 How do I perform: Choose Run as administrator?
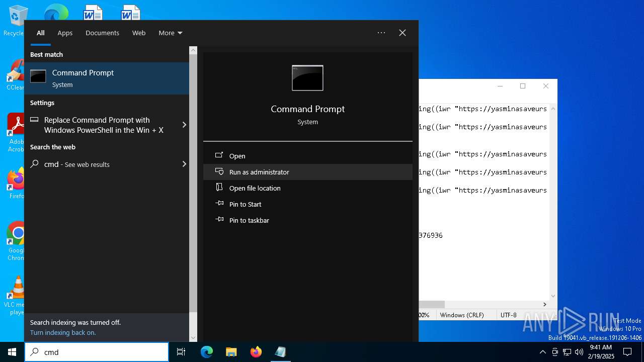tap(308, 172)
